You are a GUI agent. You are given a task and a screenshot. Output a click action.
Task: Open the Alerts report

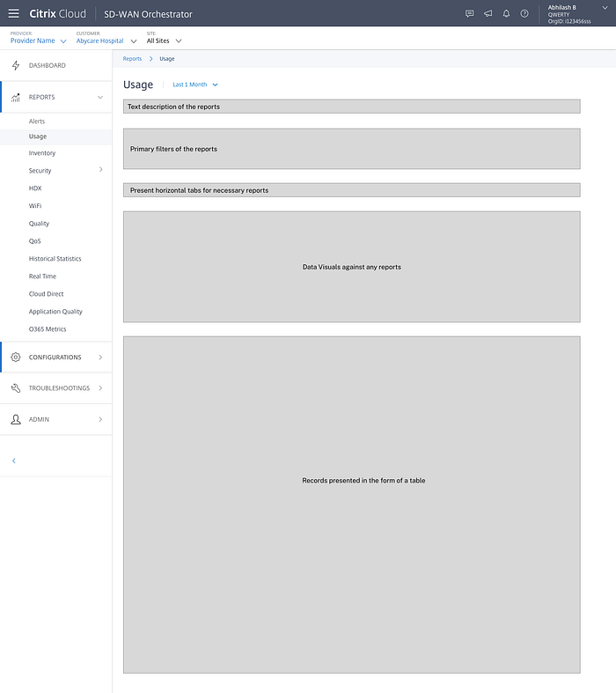(37, 122)
